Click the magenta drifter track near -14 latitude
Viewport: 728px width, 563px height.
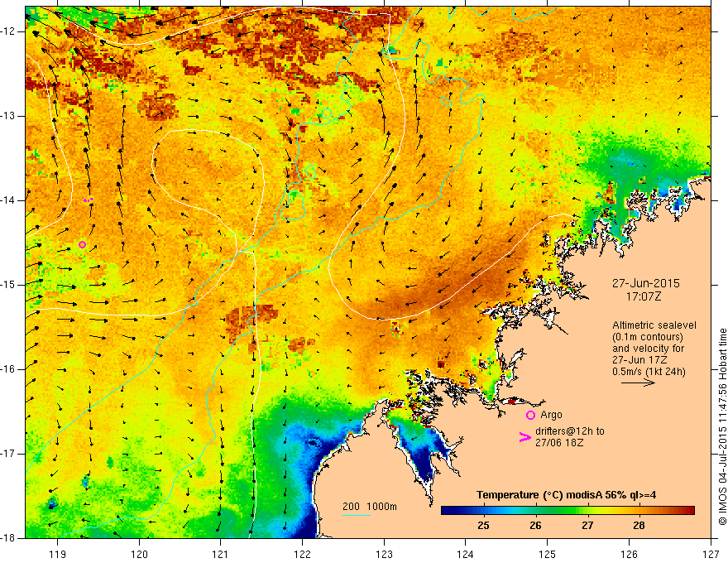89,200
